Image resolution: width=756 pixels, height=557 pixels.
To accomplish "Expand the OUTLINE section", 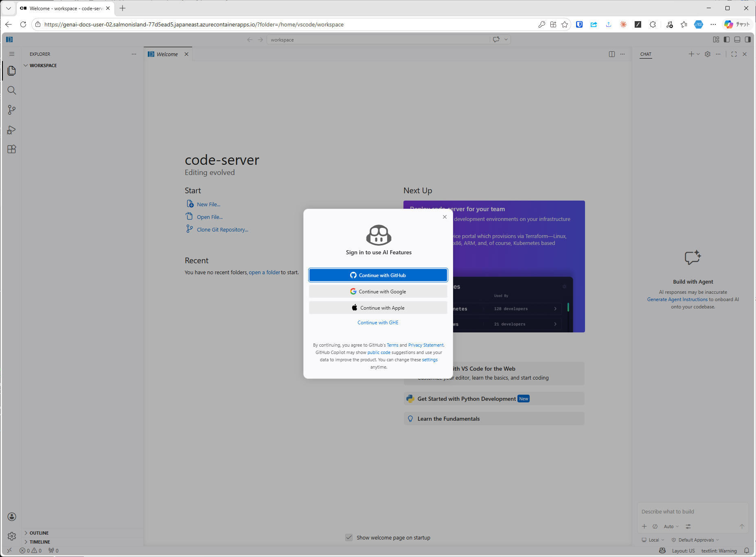I will (x=39, y=533).
